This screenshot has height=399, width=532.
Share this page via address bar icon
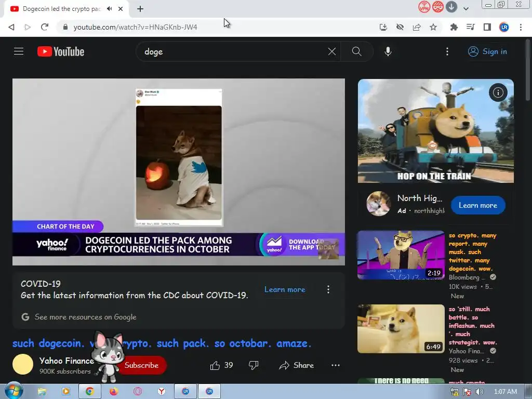coord(417,27)
